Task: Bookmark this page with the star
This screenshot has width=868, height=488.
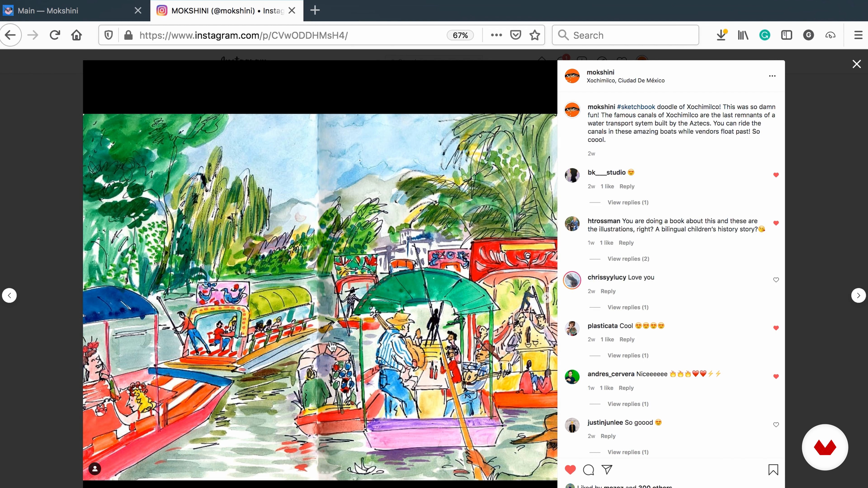Action: click(x=535, y=35)
